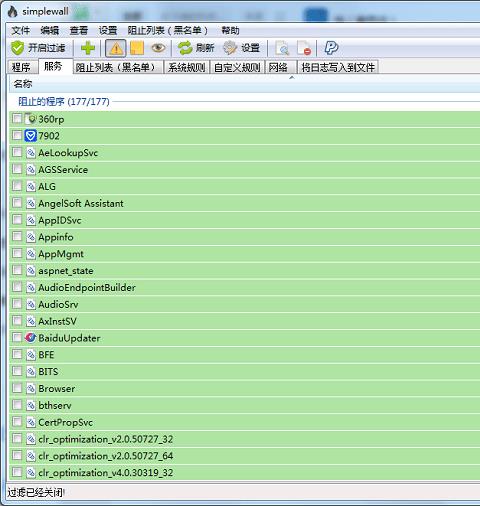Image resolution: width=480 pixels, height=506 pixels.
Task: Select clr_optimization_v2.0.50727_32 row
Action: (245, 439)
